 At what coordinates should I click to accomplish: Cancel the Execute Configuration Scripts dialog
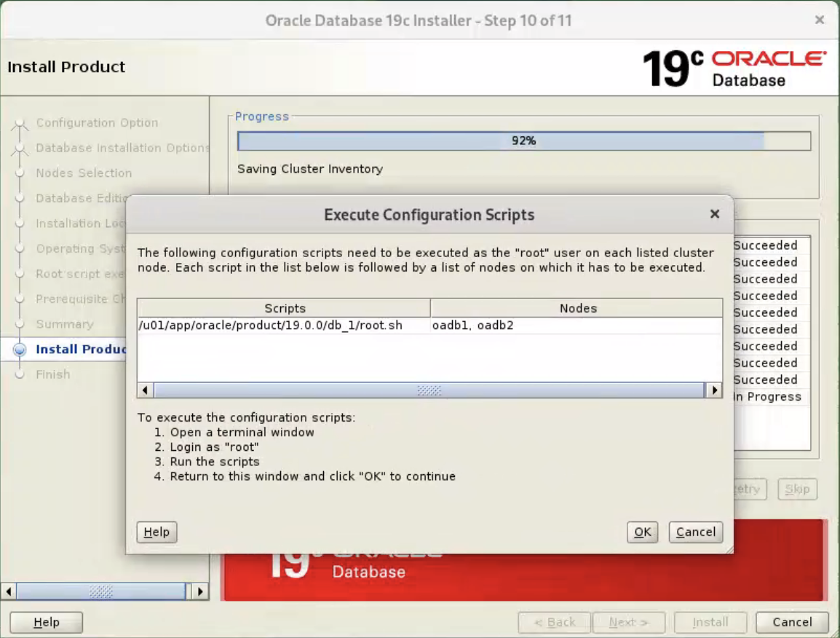(x=695, y=532)
